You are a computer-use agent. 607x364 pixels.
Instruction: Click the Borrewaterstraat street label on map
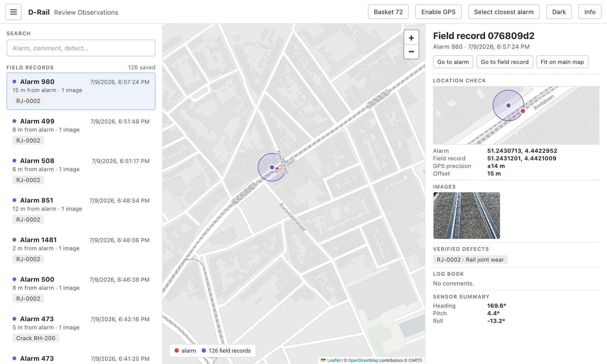coord(292,217)
